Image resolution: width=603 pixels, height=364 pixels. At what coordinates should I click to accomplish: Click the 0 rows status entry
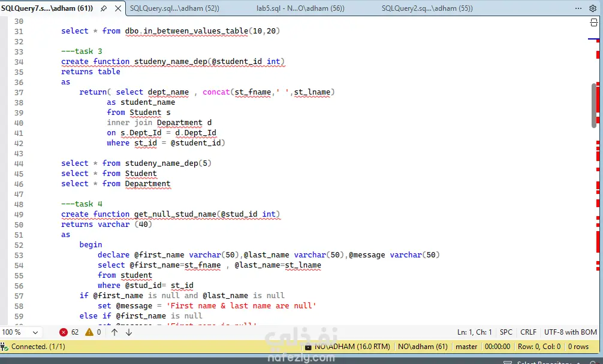click(x=578, y=347)
